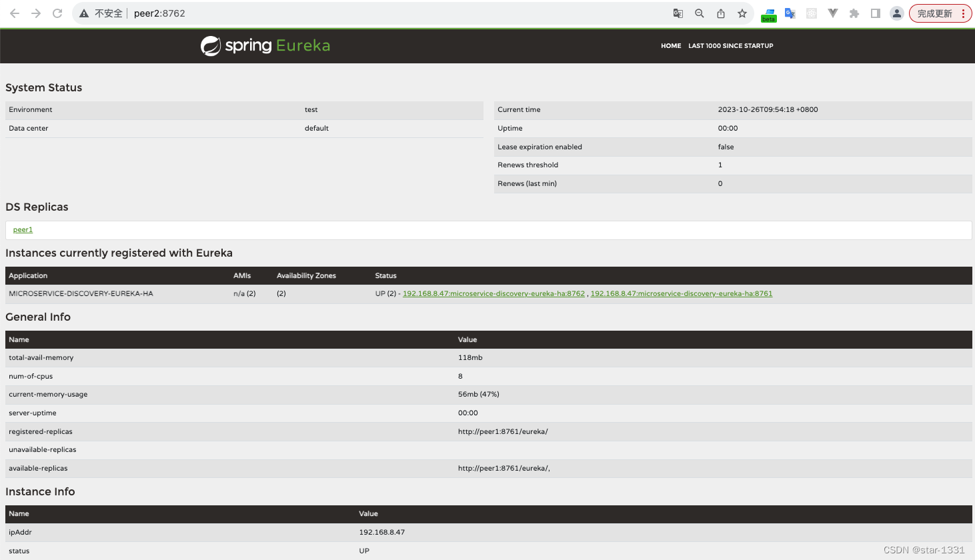Select current-memory-usage value 56mb (47%)
This screenshot has height=560, width=975.
pos(479,395)
